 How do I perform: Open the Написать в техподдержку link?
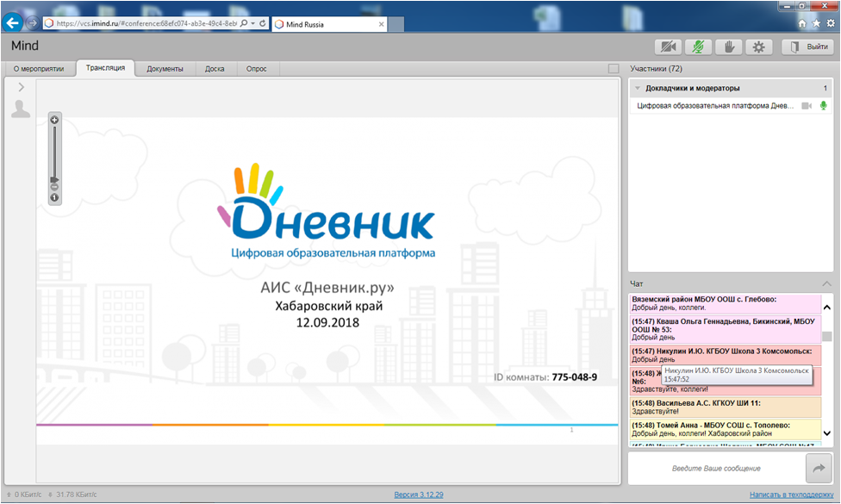[x=792, y=495]
